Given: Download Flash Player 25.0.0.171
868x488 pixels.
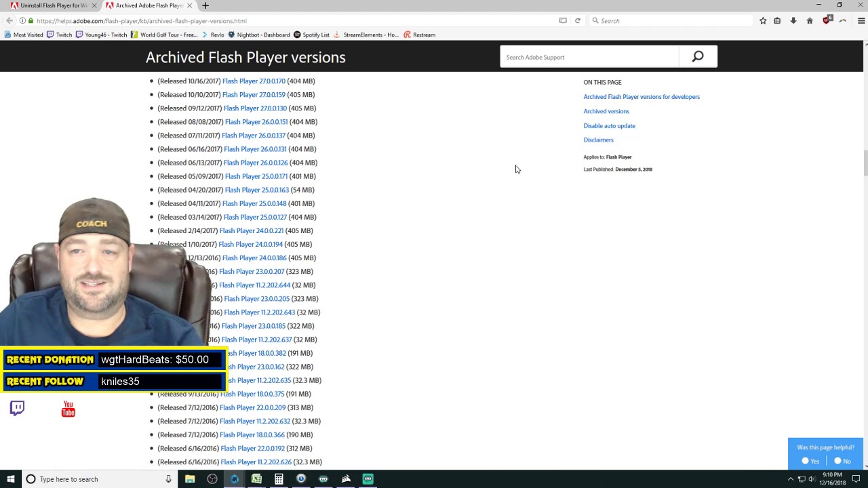Looking at the screenshot, I should click(256, 176).
